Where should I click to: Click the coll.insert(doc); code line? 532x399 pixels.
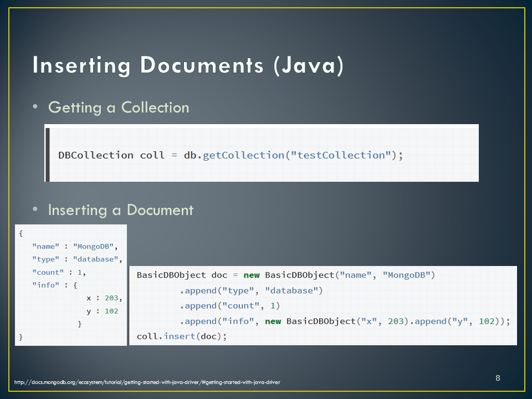tap(182, 336)
